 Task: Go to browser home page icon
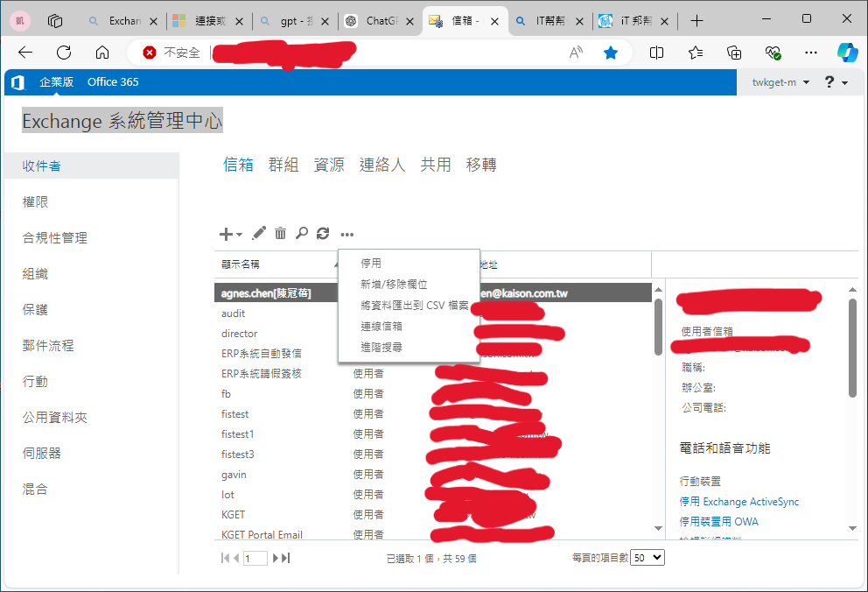(102, 53)
